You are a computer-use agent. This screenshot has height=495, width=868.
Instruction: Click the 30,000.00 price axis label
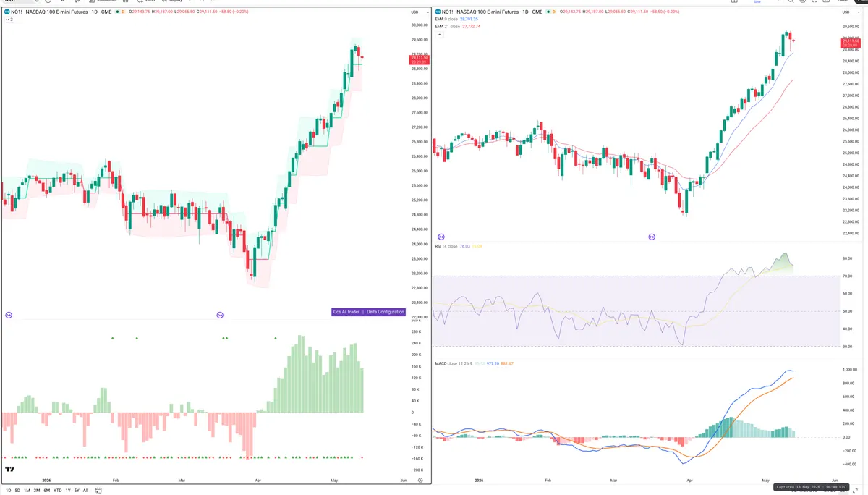[419, 25]
